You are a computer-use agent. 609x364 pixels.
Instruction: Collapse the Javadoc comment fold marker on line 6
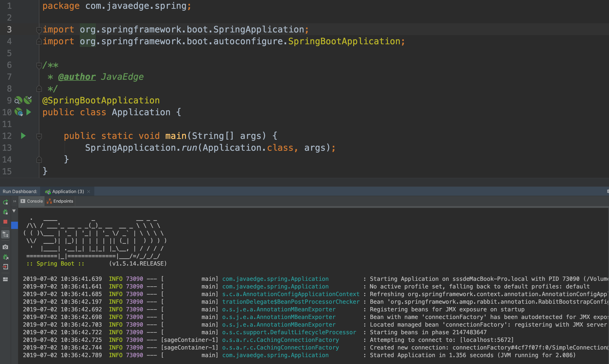point(39,65)
